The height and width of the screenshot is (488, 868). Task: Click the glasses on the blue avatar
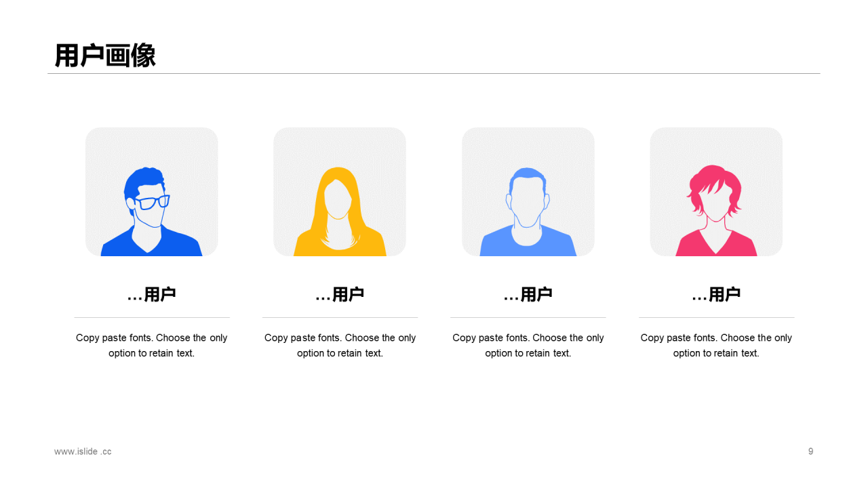coord(152,202)
